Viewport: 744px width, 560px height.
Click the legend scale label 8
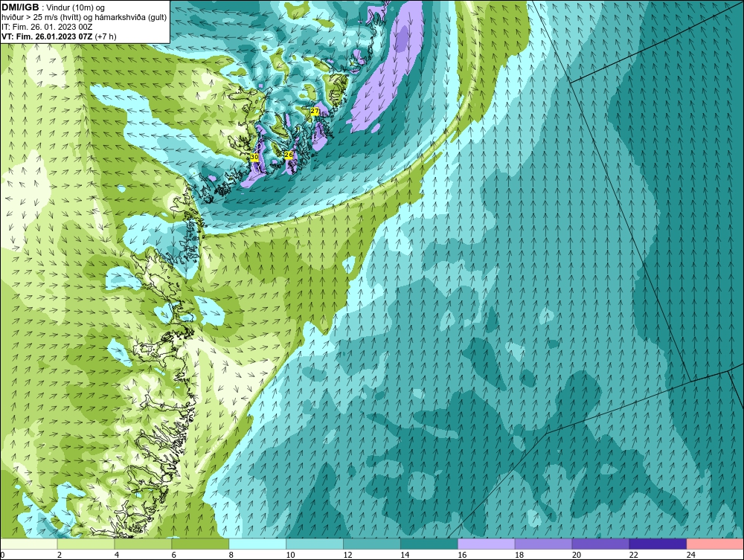click(x=231, y=555)
